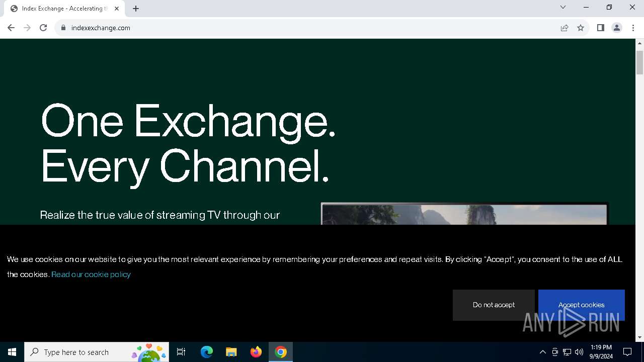
Task: Open the taskbar clock and calendar
Action: pos(601,352)
